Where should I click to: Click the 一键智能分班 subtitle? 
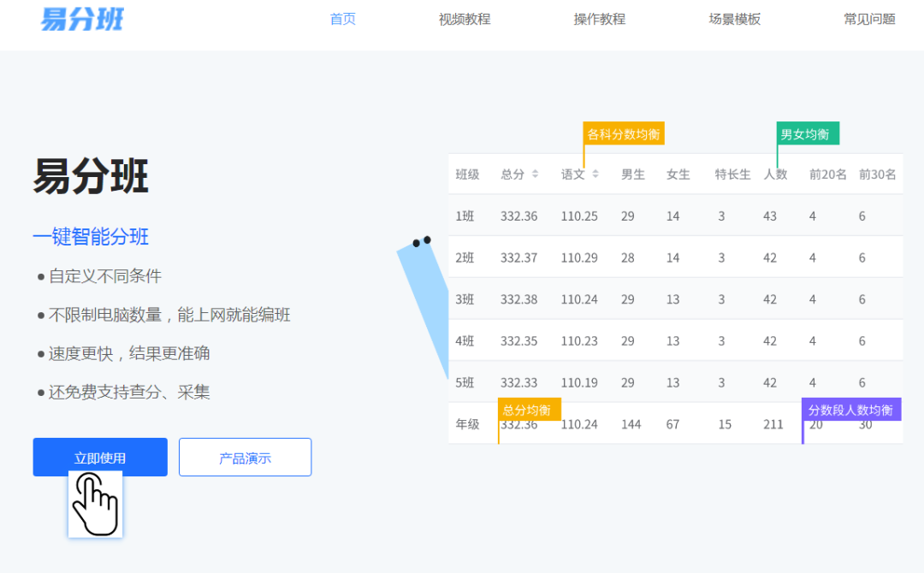tap(91, 237)
